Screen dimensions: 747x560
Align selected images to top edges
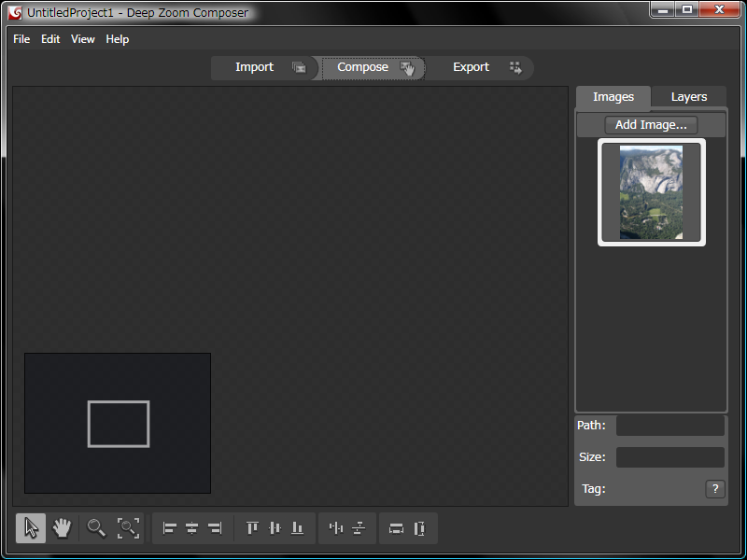tap(252, 528)
